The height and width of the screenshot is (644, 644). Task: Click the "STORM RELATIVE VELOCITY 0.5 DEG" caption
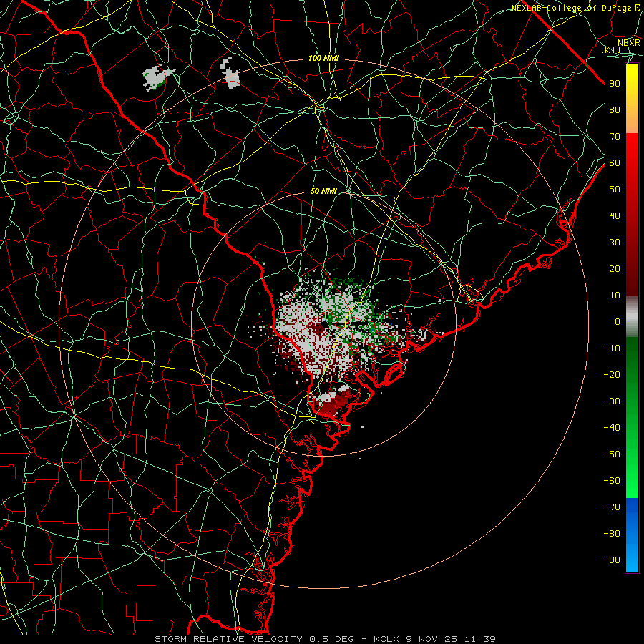[254, 639]
